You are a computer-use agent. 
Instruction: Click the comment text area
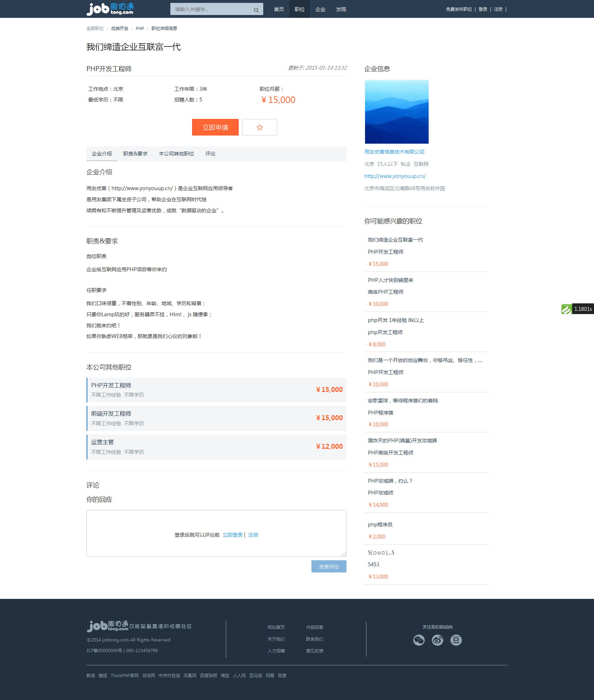pyautogui.click(x=216, y=533)
